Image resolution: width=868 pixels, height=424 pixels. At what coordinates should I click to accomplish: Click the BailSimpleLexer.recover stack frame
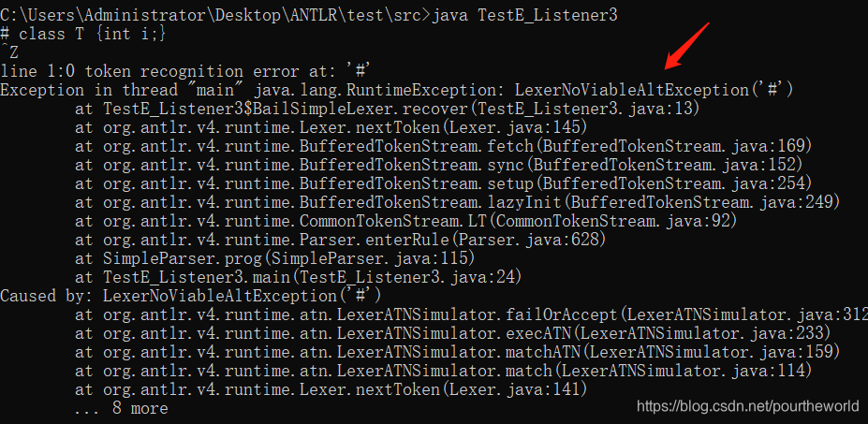pyautogui.click(x=388, y=110)
